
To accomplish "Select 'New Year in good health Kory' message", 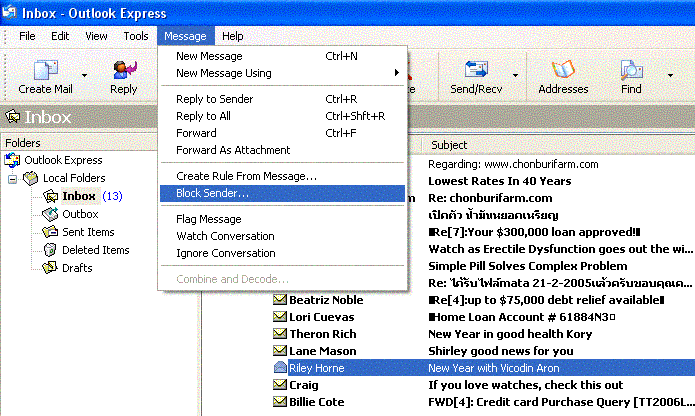I will point(510,334).
